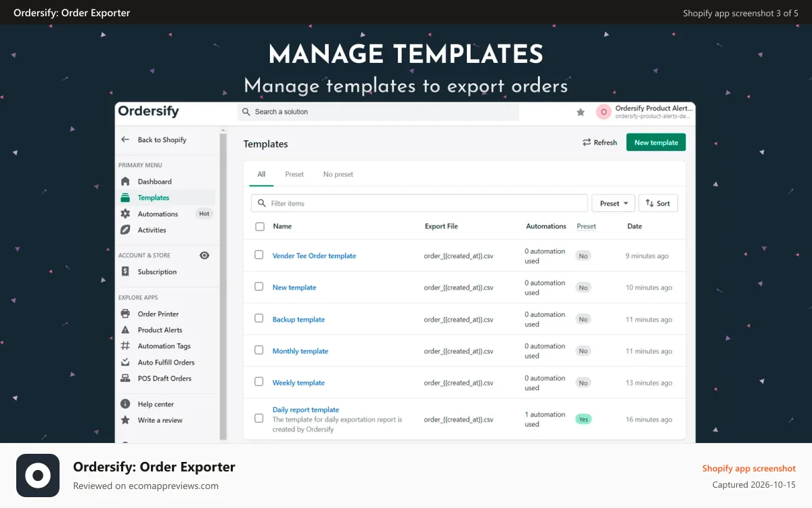Check the Weekly template row checkbox
The image size is (812, 508).
pyautogui.click(x=258, y=382)
